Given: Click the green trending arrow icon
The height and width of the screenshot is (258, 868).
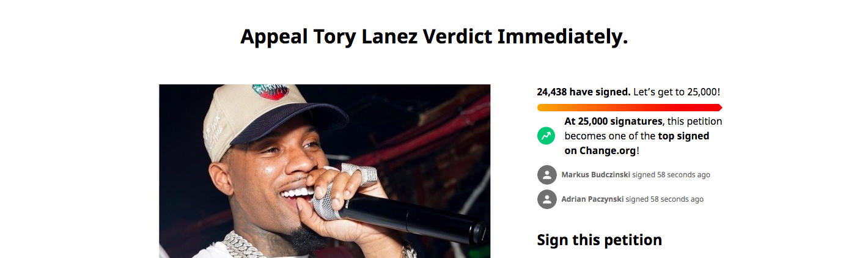Looking at the screenshot, I should [x=546, y=136].
